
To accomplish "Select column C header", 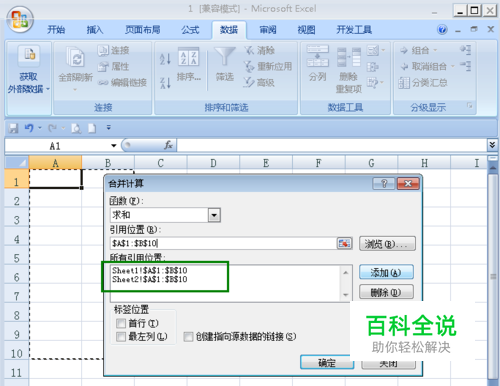I will tap(160, 163).
